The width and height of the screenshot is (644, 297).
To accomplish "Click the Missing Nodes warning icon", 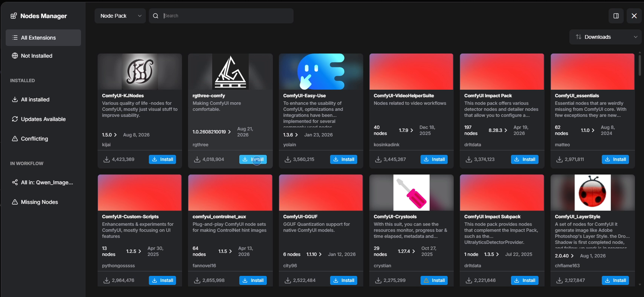I will (15, 202).
